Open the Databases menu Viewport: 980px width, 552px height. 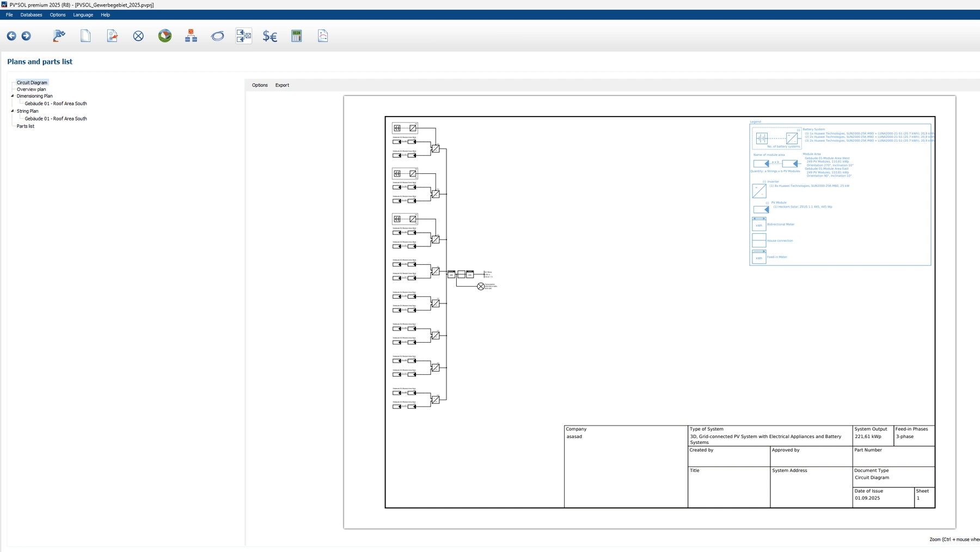click(x=31, y=15)
